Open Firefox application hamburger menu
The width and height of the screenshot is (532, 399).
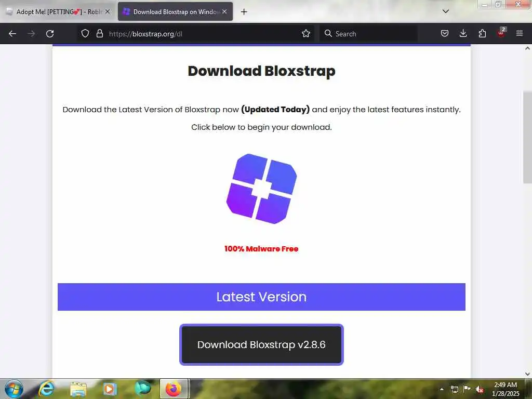click(x=520, y=34)
